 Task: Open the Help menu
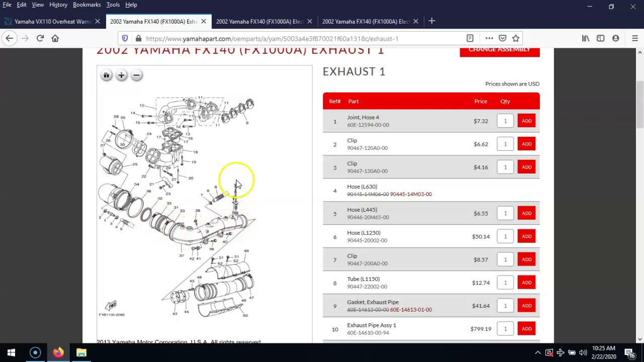tap(131, 5)
